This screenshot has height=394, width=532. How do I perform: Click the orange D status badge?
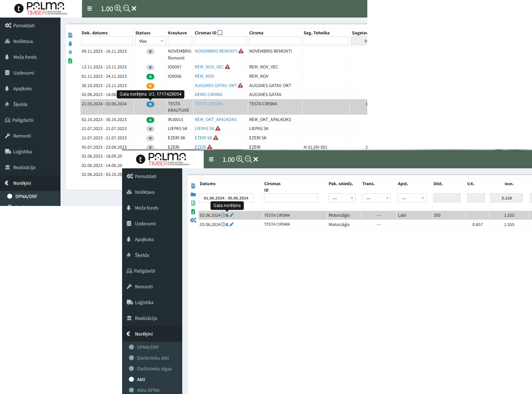pos(150,86)
